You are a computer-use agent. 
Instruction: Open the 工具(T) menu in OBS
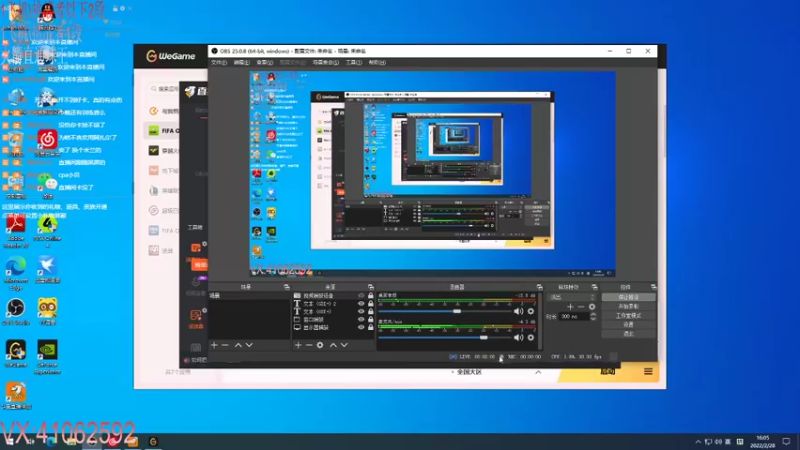pos(354,63)
